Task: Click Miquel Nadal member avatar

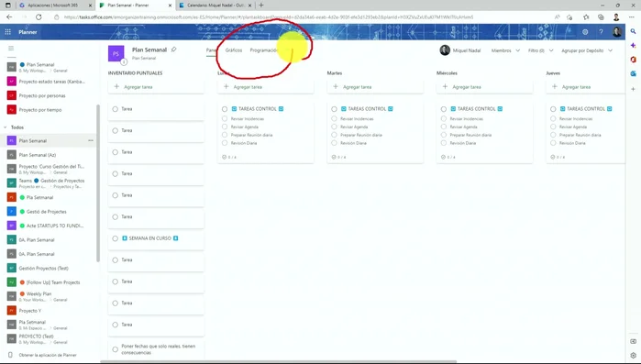Action: (x=445, y=50)
